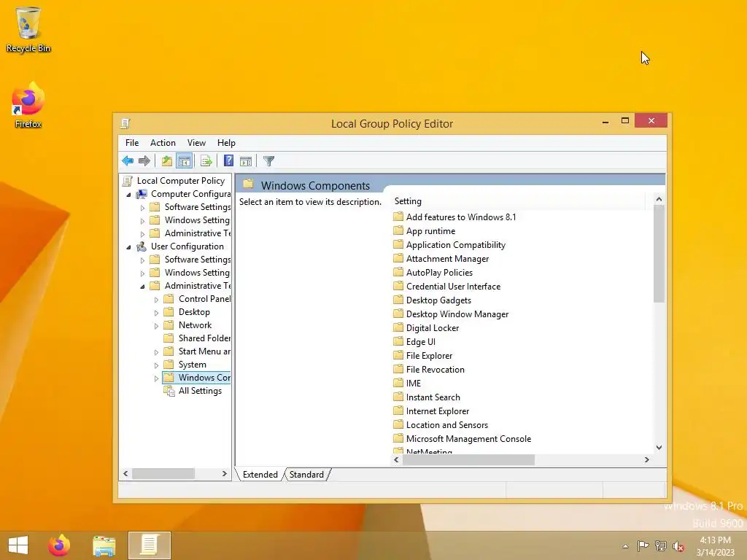This screenshot has height=560, width=747.
Task: Expand the Network tree node
Action: coord(156,326)
